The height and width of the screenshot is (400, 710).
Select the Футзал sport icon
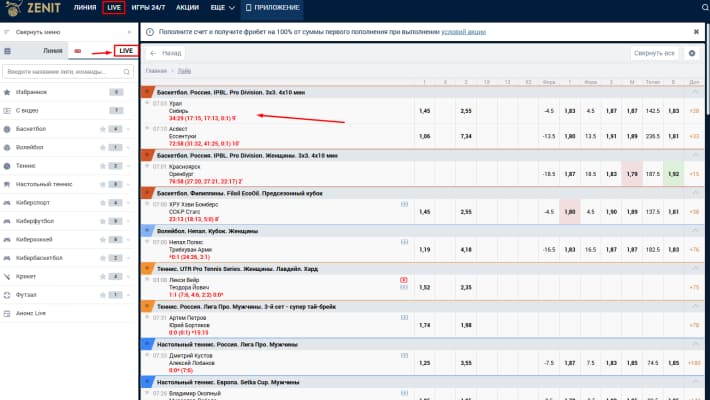point(7,295)
